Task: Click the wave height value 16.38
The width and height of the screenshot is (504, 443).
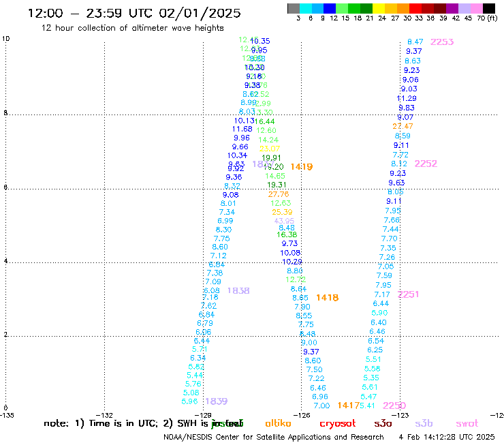Action: [x=287, y=235]
